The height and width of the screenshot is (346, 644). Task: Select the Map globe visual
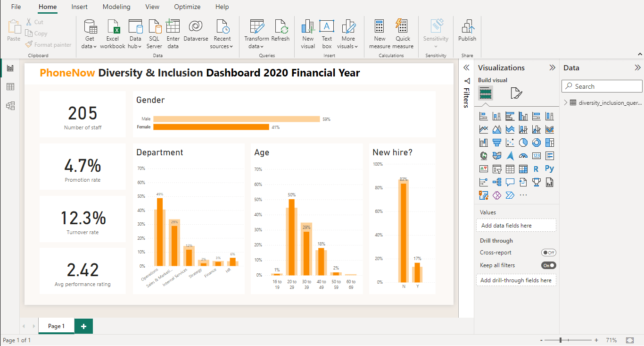[x=483, y=156]
